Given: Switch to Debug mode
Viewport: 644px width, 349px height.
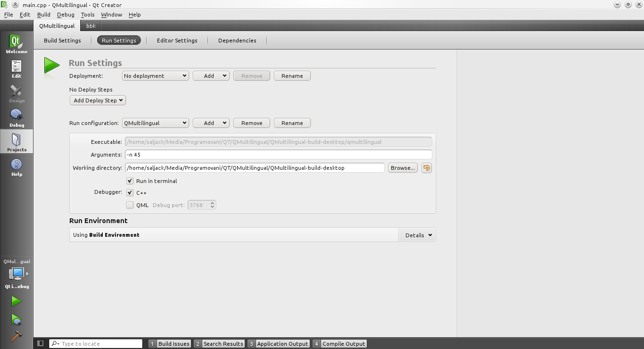Looking at the screenshot, I should click(17, 117).
